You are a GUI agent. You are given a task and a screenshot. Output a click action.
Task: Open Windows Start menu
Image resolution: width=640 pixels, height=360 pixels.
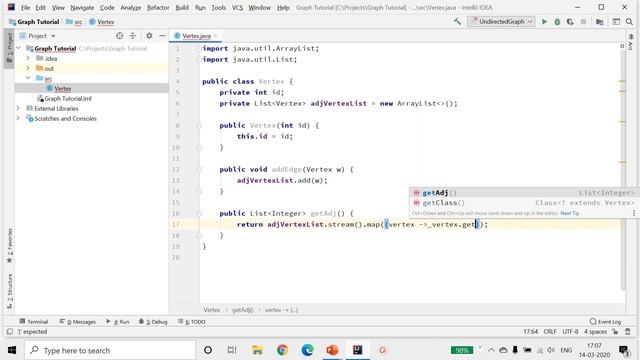(x=12, y=350)
